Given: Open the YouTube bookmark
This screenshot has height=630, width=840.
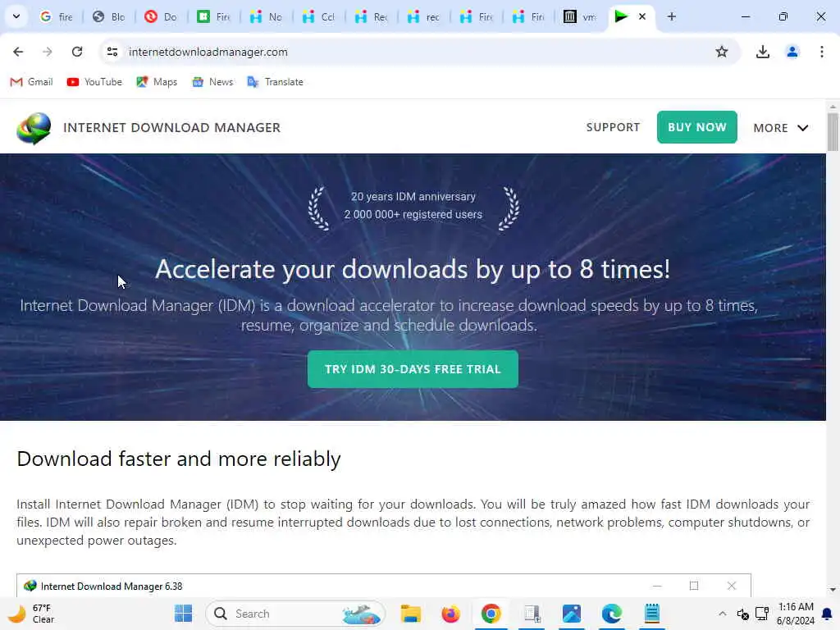Looking at the screenshot, I should (95, 82).
